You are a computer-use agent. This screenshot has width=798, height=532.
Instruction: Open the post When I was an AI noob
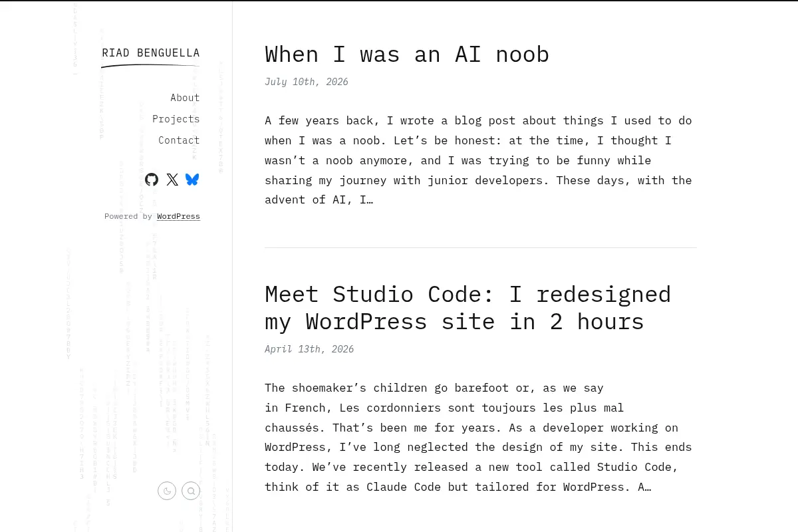coord(407,54)
